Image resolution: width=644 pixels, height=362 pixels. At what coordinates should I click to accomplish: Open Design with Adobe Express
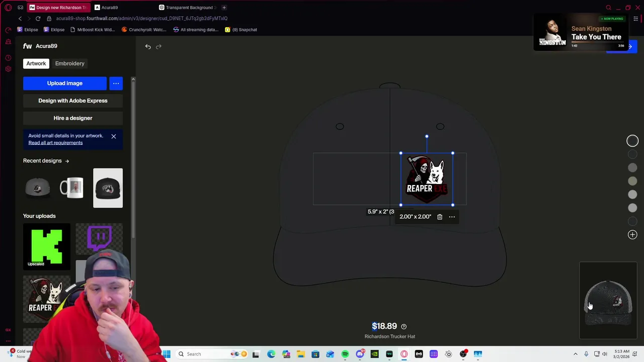(73, 101)
